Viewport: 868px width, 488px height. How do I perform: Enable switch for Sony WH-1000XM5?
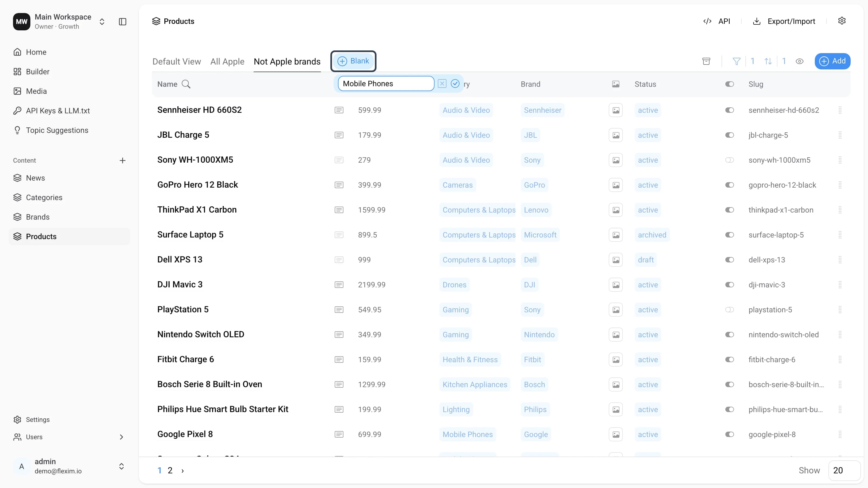coord(729,160)
